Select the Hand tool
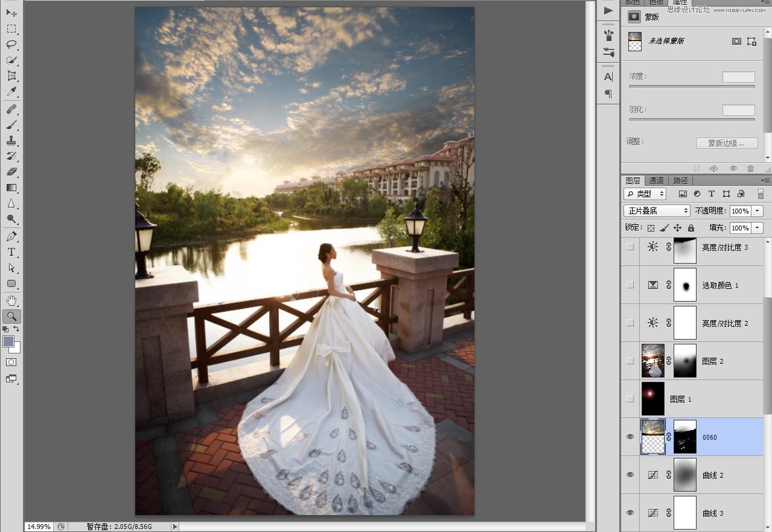Image resolution: width=772 pixels, height=532 pixels. [x=11, y=300]
